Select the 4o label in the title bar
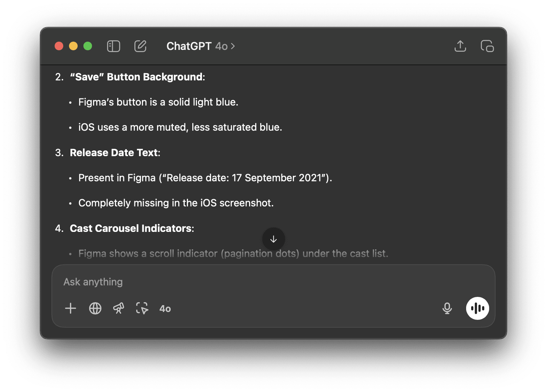The image size is (547, 392). (x=221, y=46)
